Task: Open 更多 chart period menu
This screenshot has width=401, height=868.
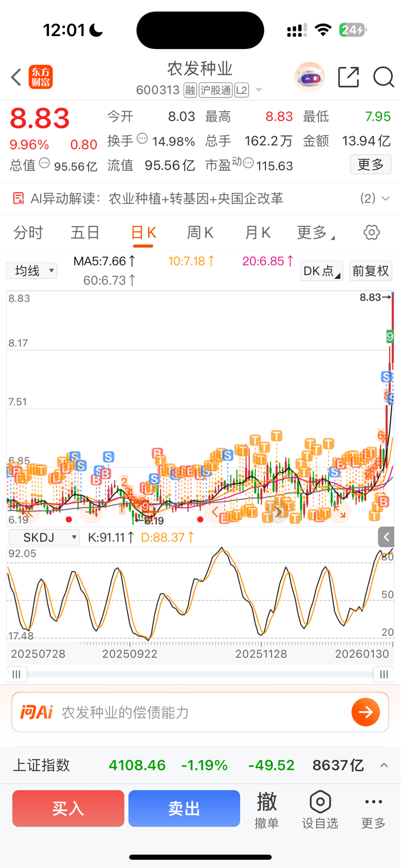Action: [316, 233]
